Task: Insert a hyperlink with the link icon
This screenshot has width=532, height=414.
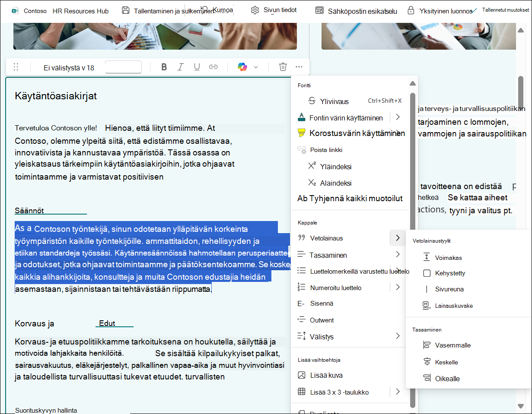Action: [213, 67]
